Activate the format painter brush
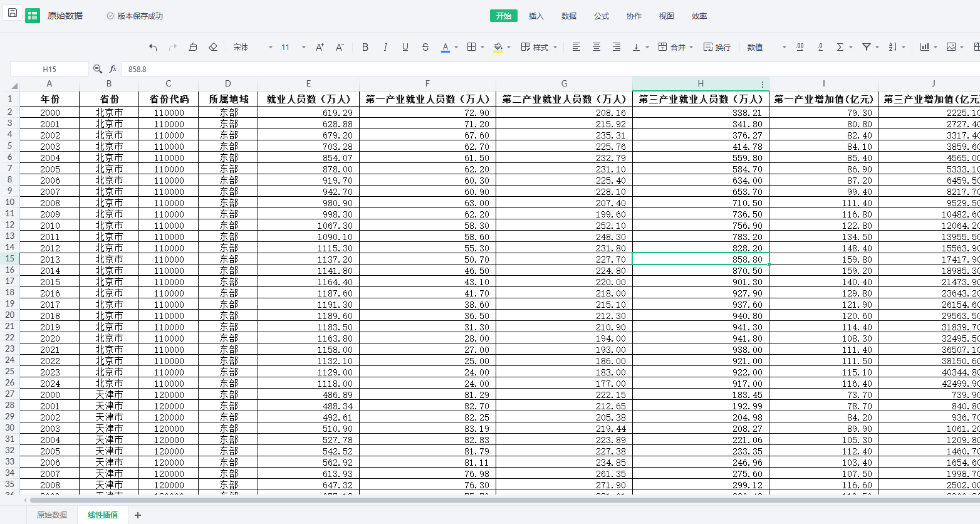This screenshot has width=980, height=524. [193, 47]
